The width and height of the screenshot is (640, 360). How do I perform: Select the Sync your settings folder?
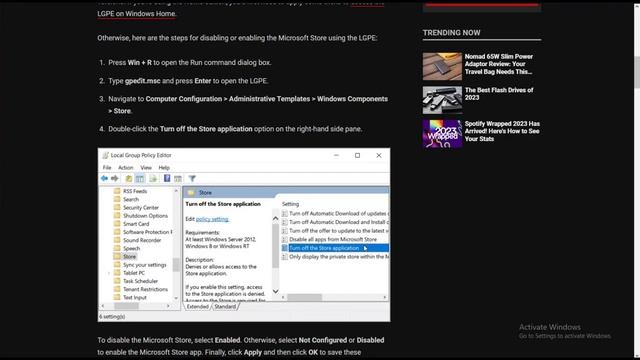[x=145, y=264]
